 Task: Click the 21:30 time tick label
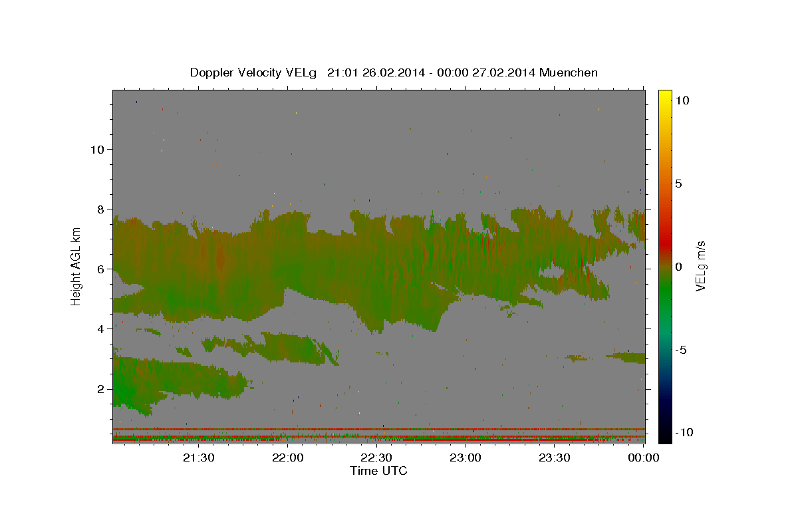pos(199,458)
